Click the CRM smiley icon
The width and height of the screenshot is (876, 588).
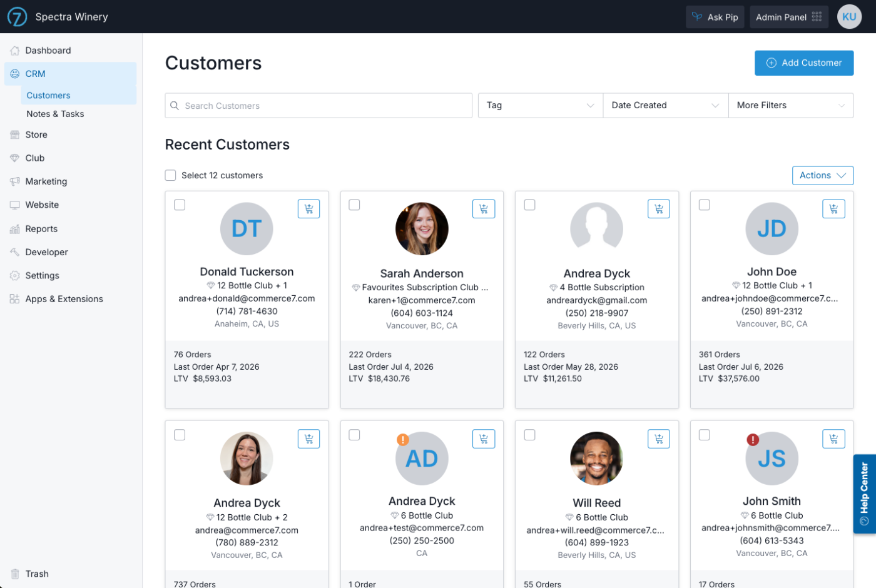click(x=15, y=74)
